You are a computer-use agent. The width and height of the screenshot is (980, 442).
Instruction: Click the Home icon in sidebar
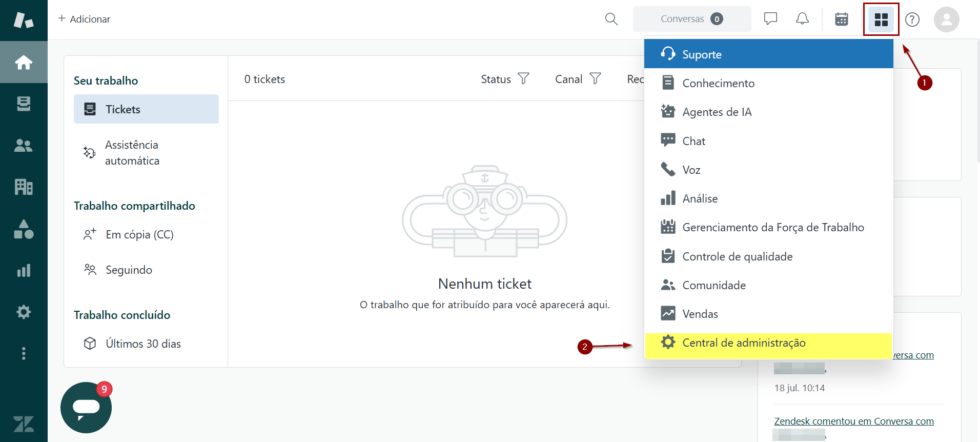pyautogui.click(x=24, y=63)
